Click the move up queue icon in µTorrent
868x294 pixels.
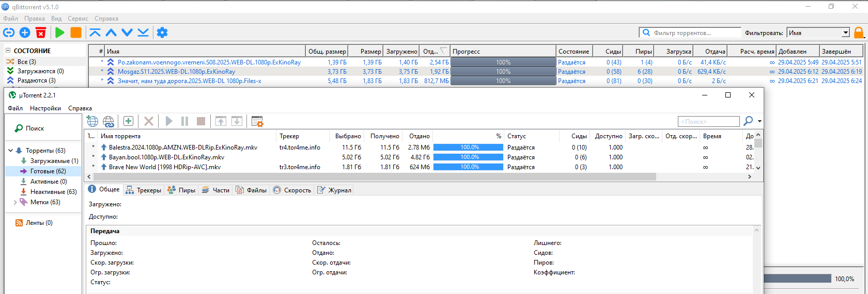221,121
